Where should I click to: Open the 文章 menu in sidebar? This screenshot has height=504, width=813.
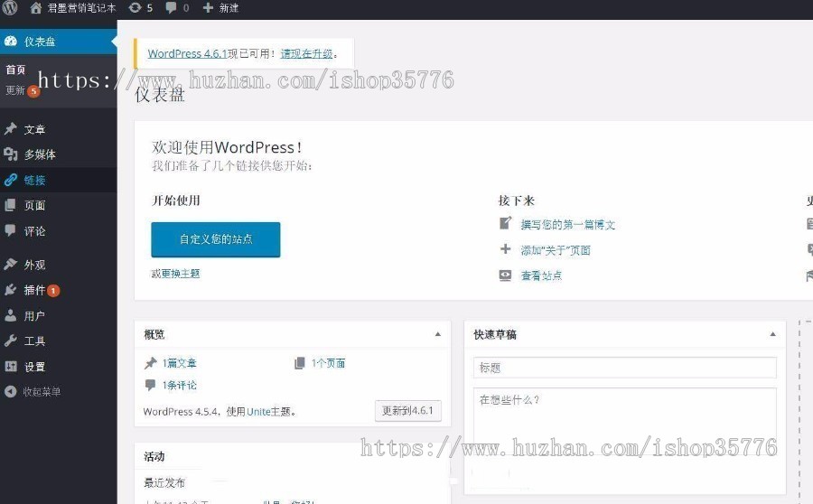coord(34,130)
